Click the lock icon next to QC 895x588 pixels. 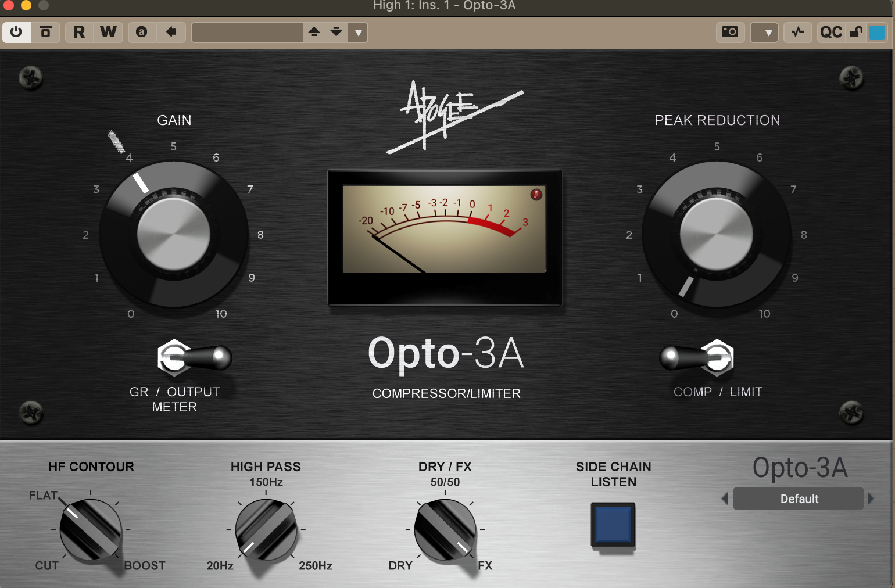click(856, 32)
